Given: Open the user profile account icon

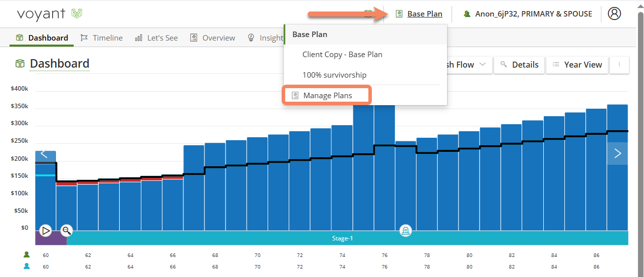Looking at the screenshot, I should click(614, 14).
